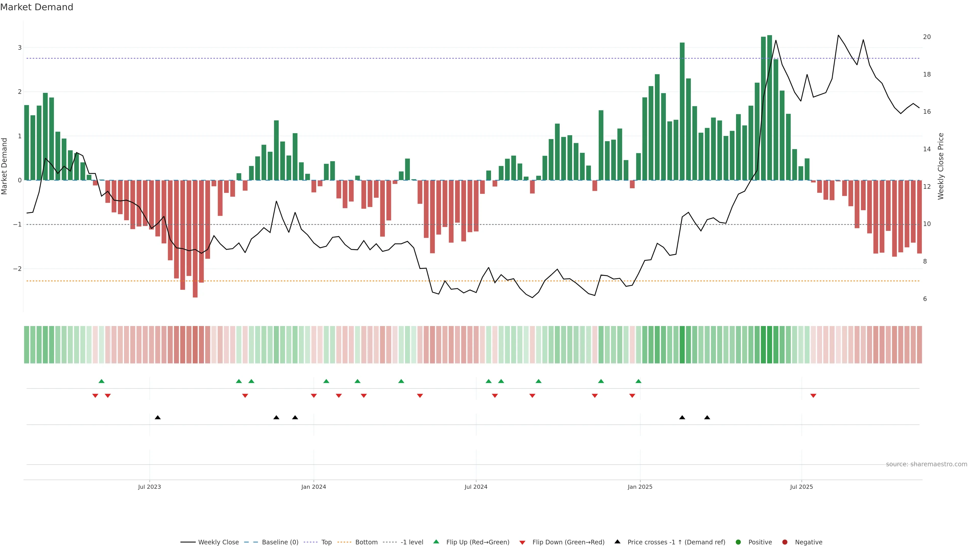Click the red Negative legend dot

[x=785, y=542]
